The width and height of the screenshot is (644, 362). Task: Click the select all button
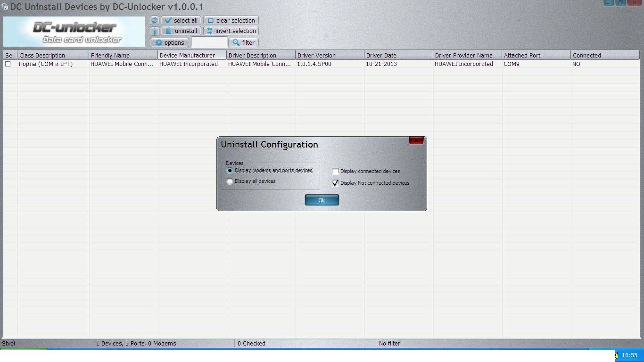click(181, 20)
